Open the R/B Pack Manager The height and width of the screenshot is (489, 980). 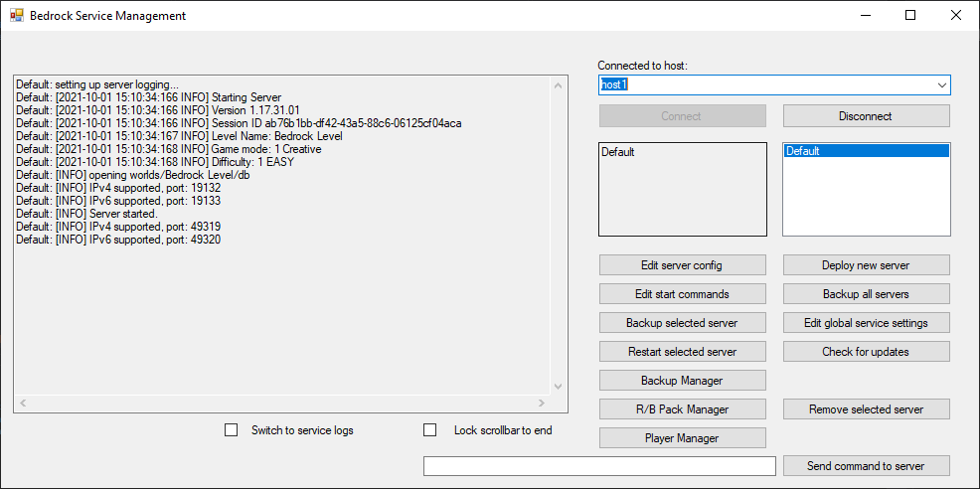click(x=682, y=409)
